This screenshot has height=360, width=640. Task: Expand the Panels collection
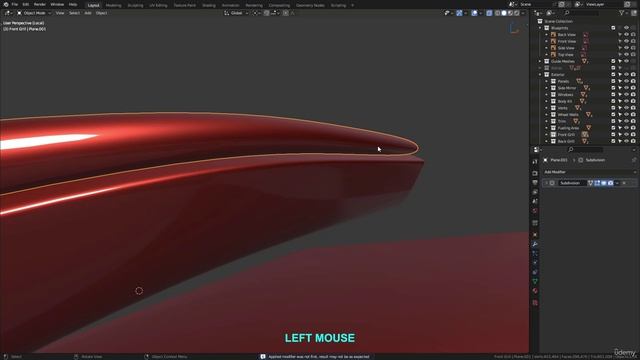pos(547,81)
